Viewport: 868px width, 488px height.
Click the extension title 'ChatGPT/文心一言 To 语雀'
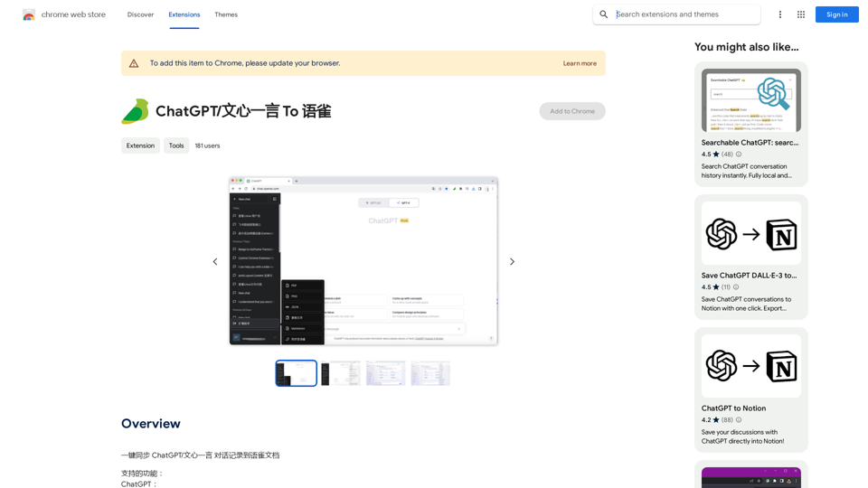(x=243, y=111)
